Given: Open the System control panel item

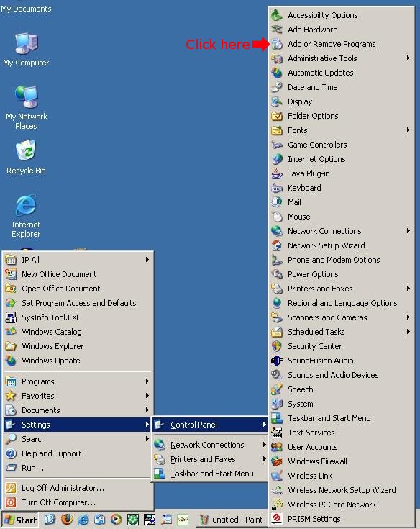Looking at the screenshot, I should tap(342, 404).
